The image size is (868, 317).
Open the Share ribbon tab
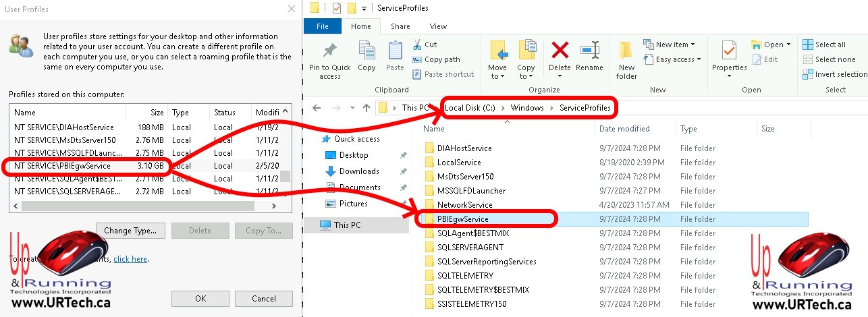click(x=400, y=26)
